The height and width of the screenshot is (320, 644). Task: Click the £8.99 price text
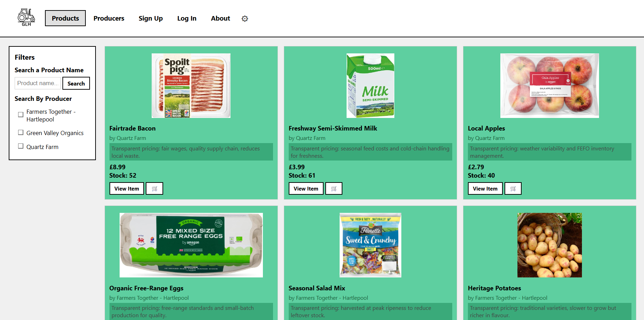118,167
